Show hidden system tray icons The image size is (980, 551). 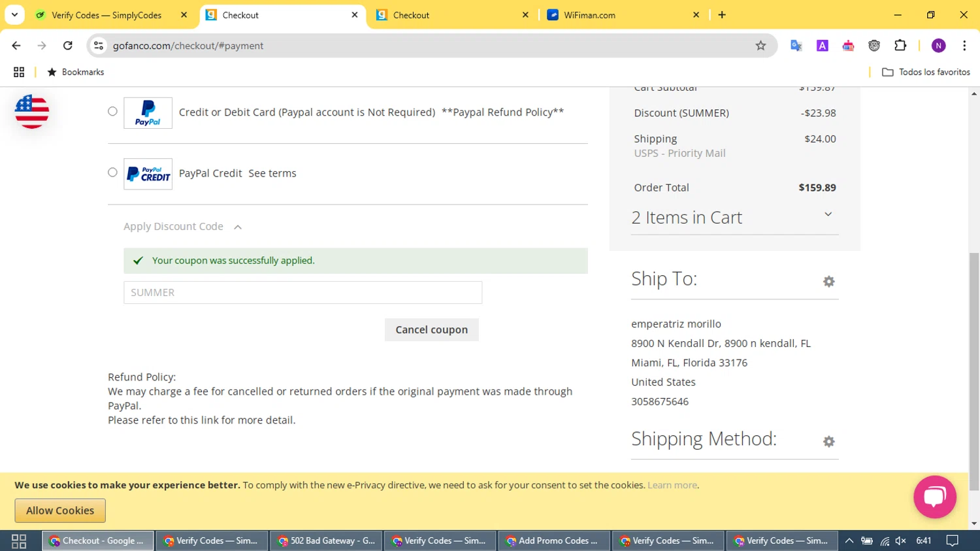point(849,541)
